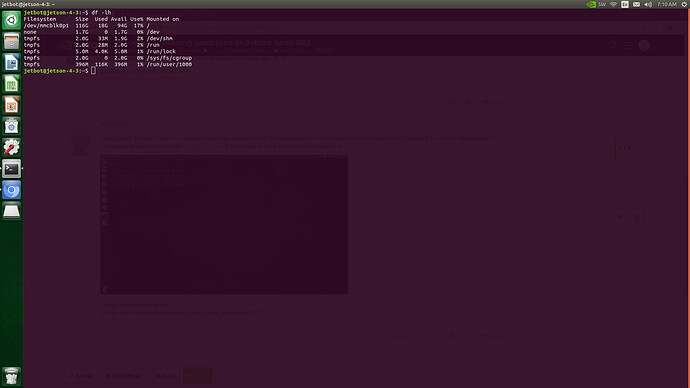Click the '94G' available value

pyautogui.click(x=122, y=26)
